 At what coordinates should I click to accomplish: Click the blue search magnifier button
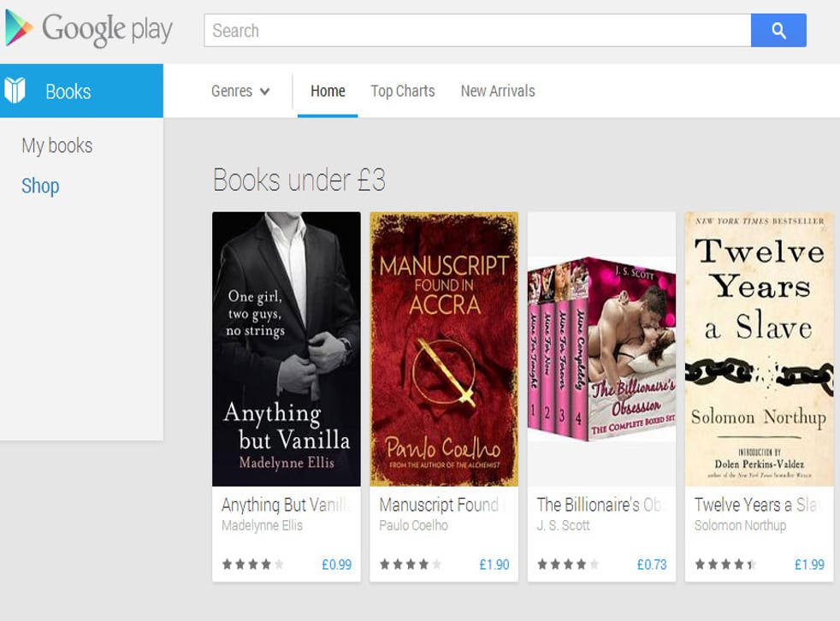tap(778, 31)
